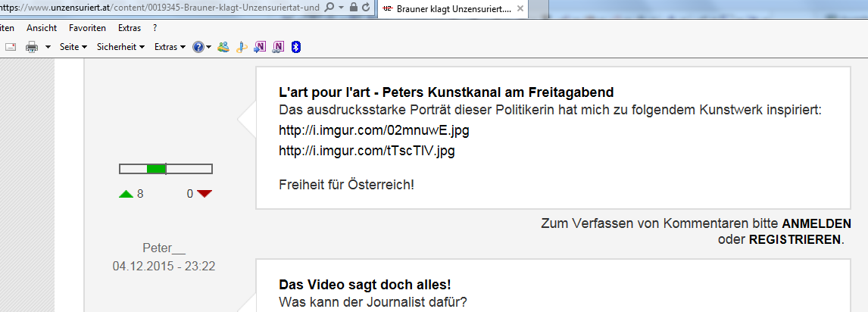Click the first OneNote send icon

(x=260, y=47)
